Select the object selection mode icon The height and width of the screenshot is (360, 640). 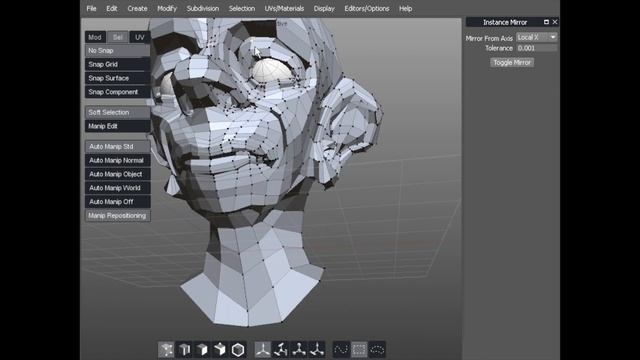click(x=220, y=350)
